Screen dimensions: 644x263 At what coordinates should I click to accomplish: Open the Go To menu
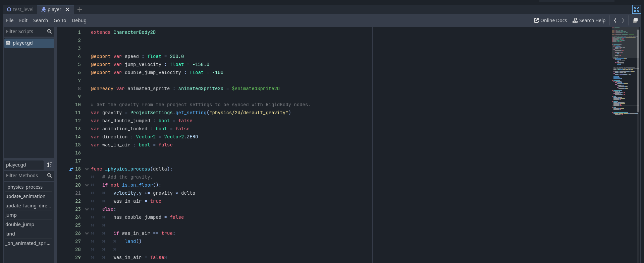click(60, 20)
